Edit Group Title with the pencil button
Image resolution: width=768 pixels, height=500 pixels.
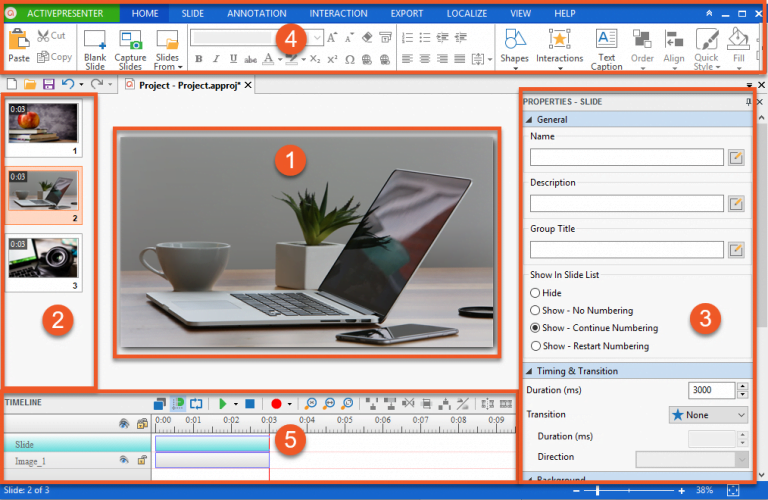[736, 250]
